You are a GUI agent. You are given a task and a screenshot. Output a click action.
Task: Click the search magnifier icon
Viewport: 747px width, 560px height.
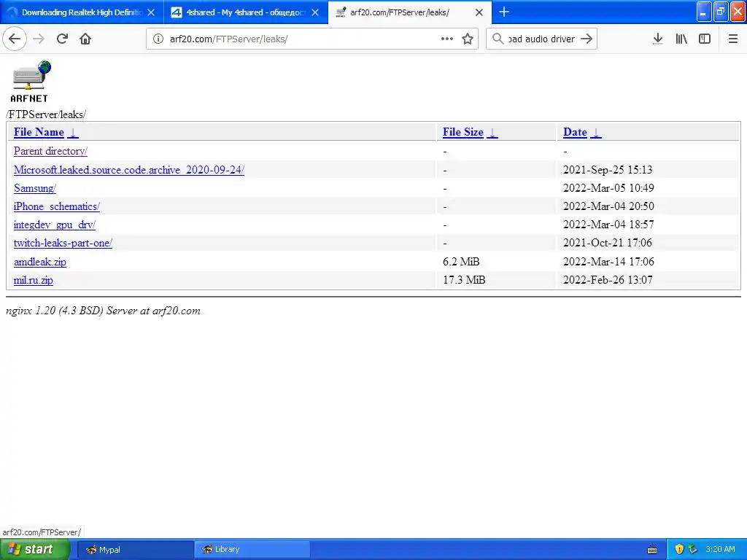(498, 39)
